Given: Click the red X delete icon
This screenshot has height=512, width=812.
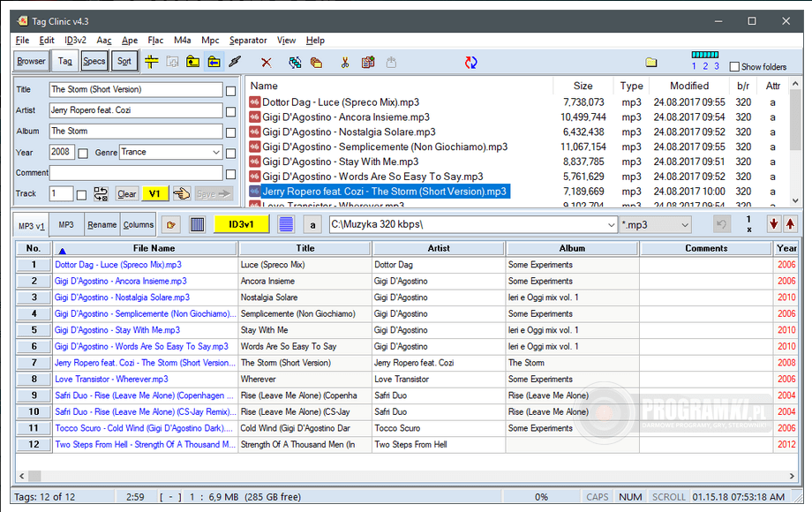Looking at the screenshot, I should pos(267,63).
